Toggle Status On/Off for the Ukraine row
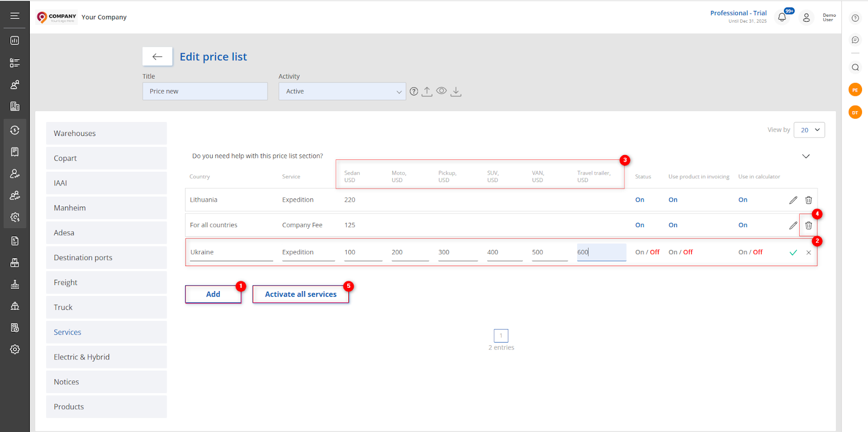868x432 pixels. click(647, 252)
